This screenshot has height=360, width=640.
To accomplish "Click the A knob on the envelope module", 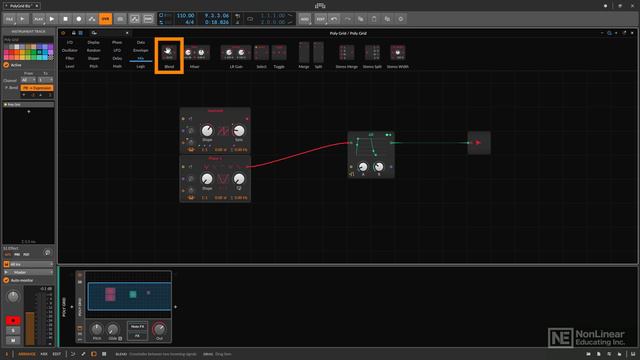I will tap(362, 167).
